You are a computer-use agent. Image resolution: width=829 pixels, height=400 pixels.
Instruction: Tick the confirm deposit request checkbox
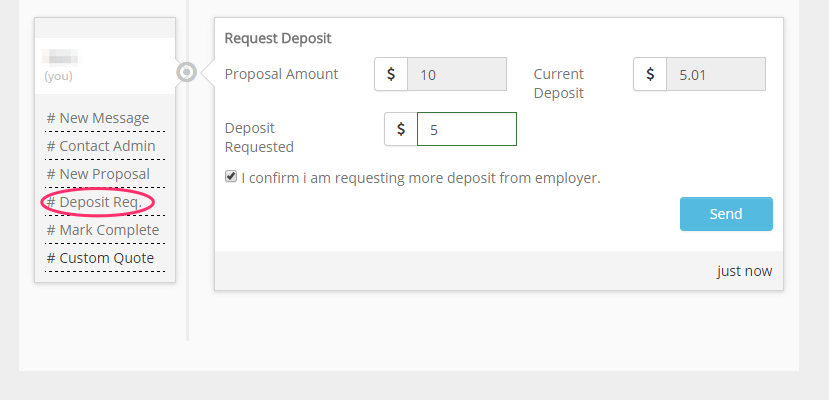(x=231, y=177)
